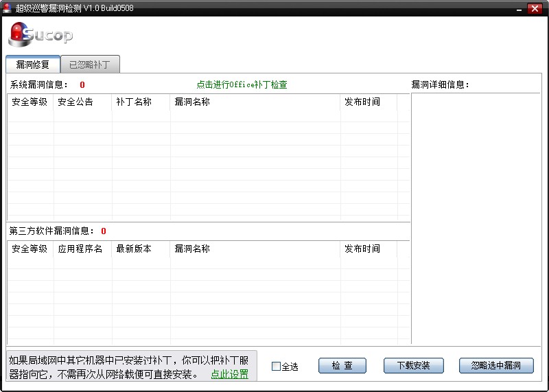Click 安全等级 header in third-party software table
The height and width of the screenshot is (392, 549).
[30, 249]
